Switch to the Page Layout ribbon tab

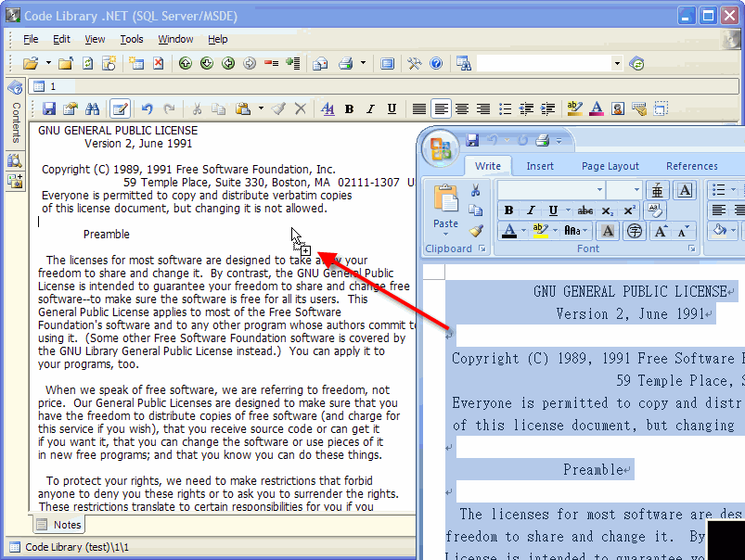coord(610,166)
